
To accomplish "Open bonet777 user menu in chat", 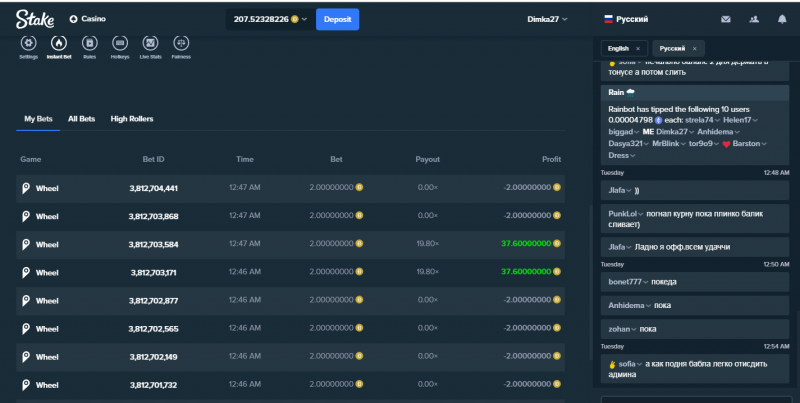I will point(628,282).
